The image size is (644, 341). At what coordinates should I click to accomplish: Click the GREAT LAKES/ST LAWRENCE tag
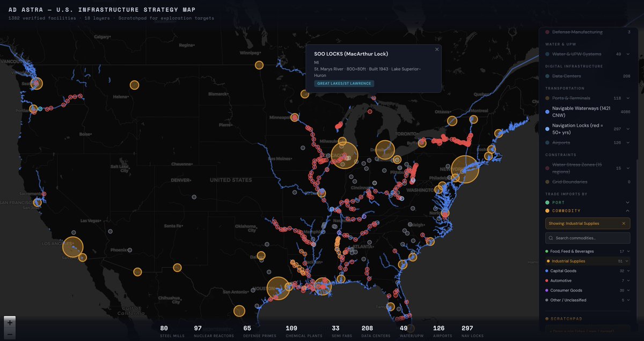pos(344,83)
